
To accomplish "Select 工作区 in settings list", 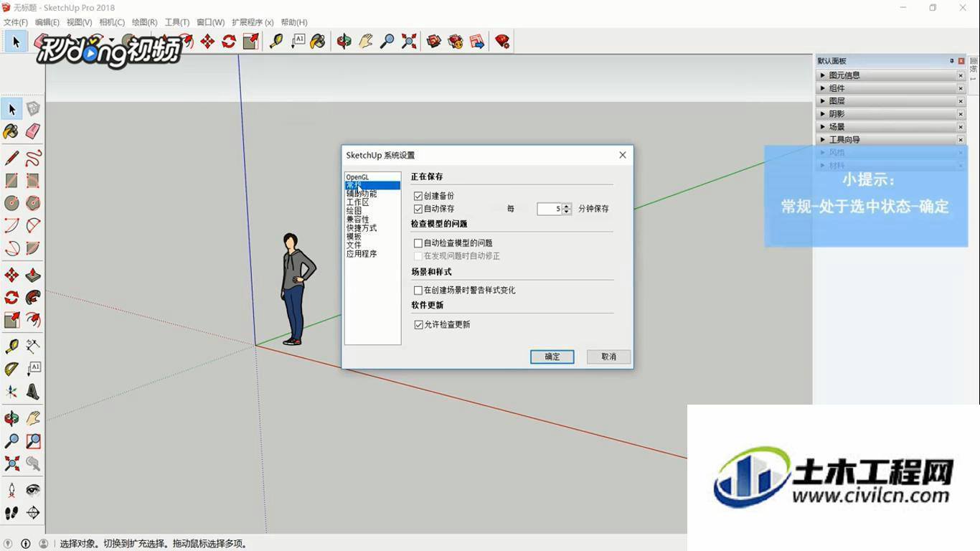I will click(x=358, y=202).
